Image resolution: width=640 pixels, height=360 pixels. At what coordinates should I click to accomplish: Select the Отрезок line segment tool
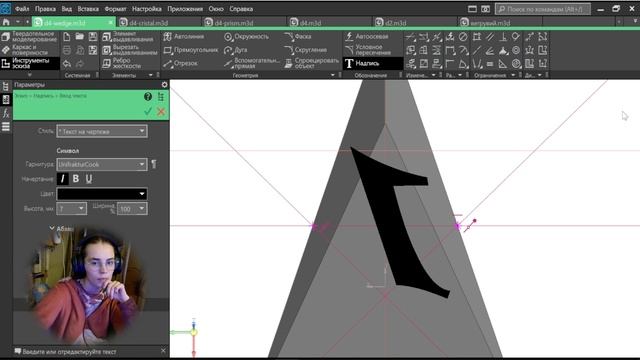(x=180, y=63)
